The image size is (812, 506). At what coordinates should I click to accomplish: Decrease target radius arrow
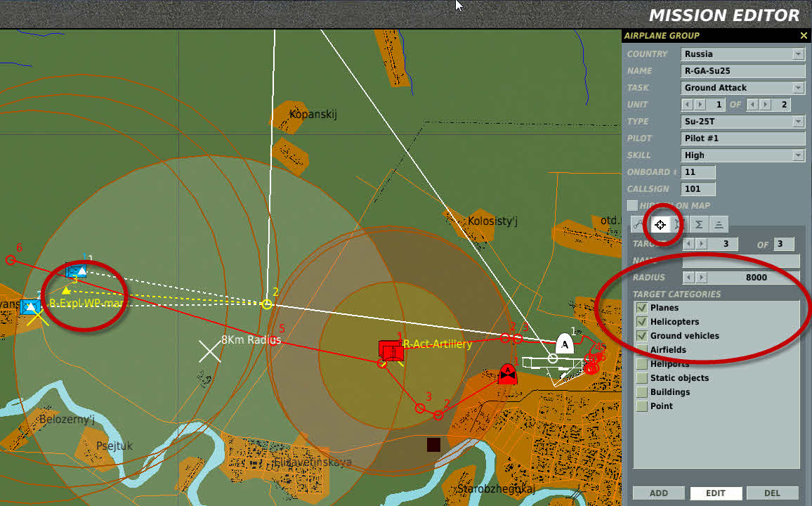688,278
